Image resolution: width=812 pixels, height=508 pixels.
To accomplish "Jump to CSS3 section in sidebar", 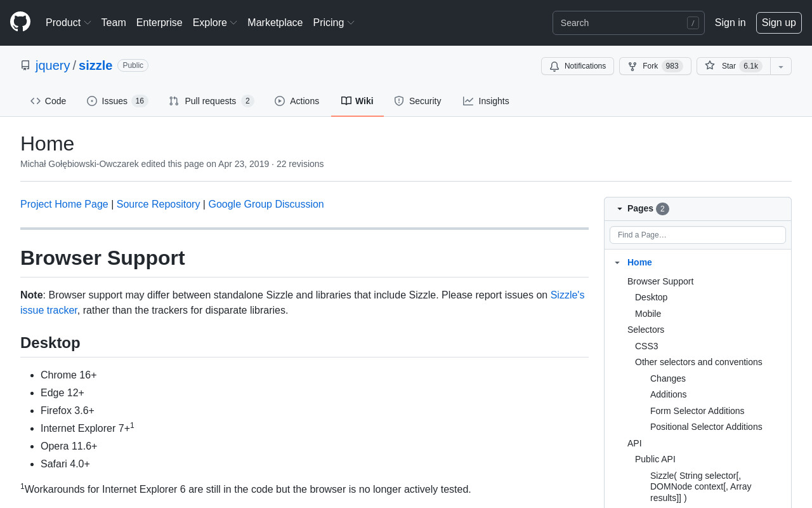I will click(646, 346).
